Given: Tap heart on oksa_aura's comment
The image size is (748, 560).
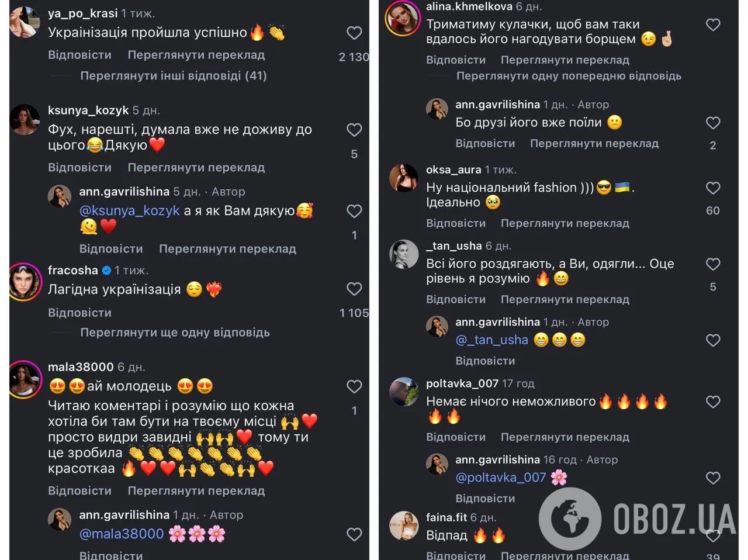Looking at the screenshot, I should pos(713,188).
